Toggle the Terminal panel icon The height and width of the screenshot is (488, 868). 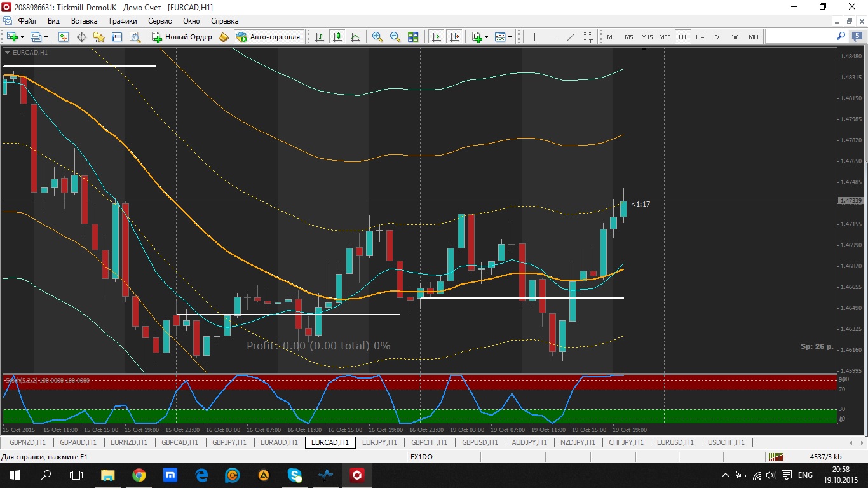pyautogui.click(x=117, y=37)
